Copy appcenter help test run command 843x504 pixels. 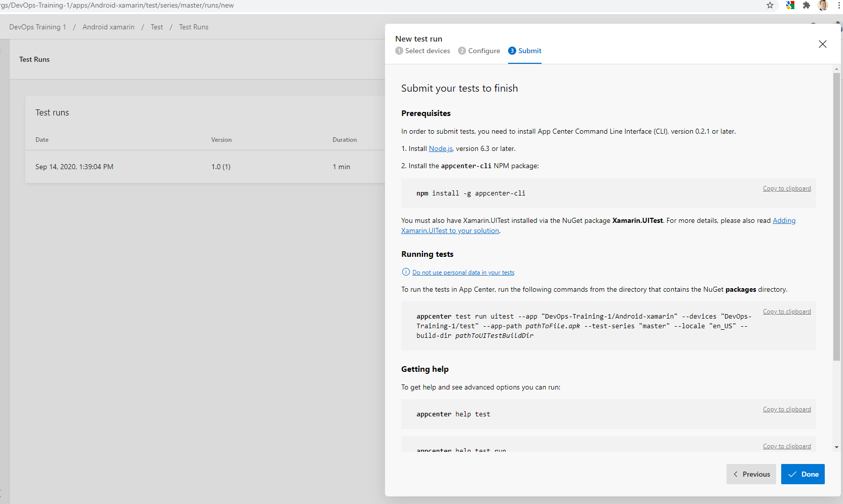[787, 446]
